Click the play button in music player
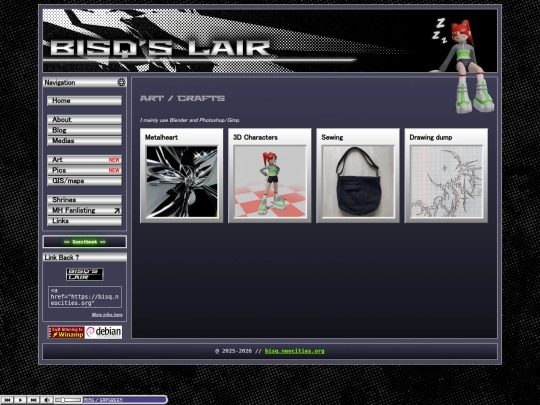Viewport: 540px width, 405px height. 20,400
